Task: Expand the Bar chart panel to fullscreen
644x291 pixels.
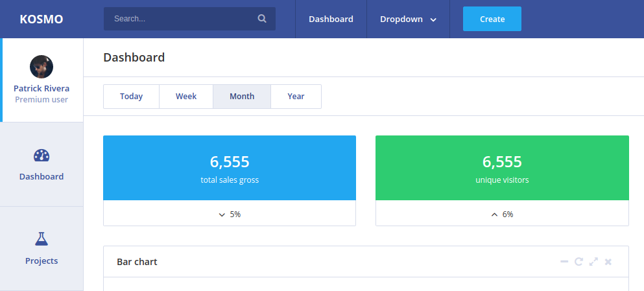Action: pyautogui.click(x=593, y=262)
